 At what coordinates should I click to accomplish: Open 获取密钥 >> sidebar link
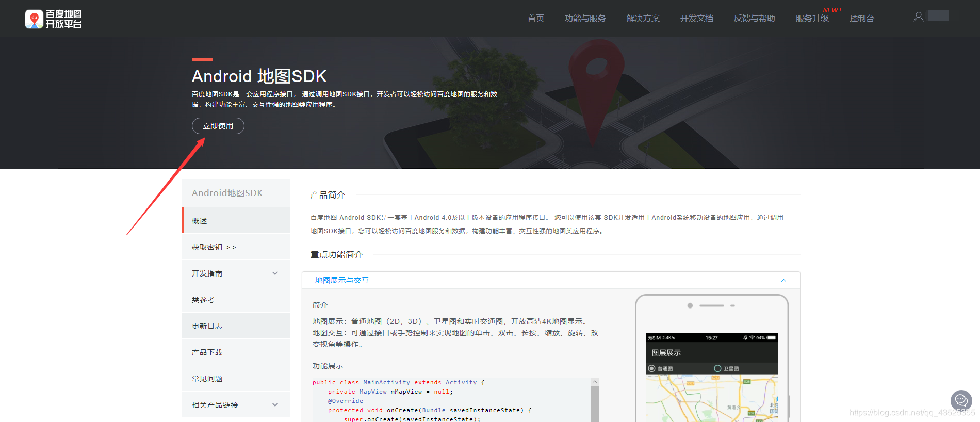point(236,247)
